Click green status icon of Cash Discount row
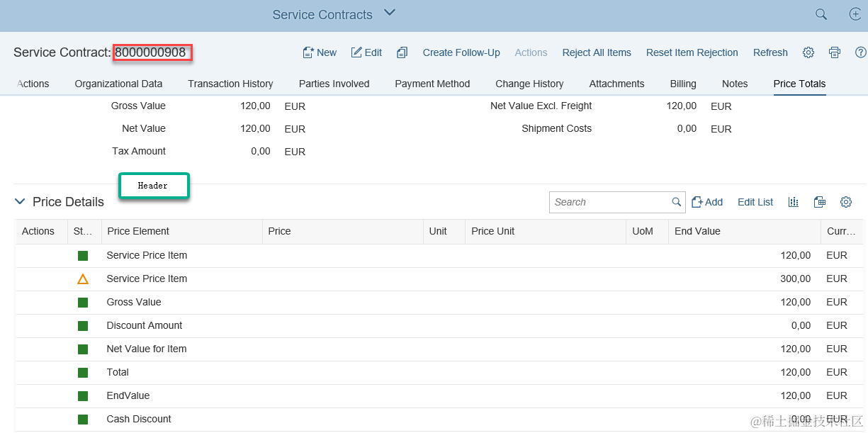This screenshot has width=868, height=433. 83,420
